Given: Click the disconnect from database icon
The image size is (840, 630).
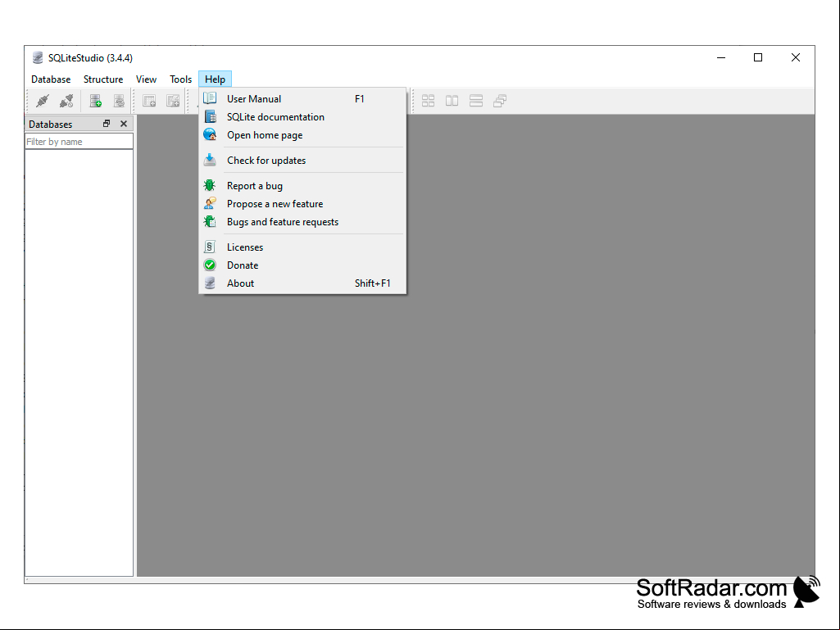Looking at the screenshot, I should [x=66, y=101].
